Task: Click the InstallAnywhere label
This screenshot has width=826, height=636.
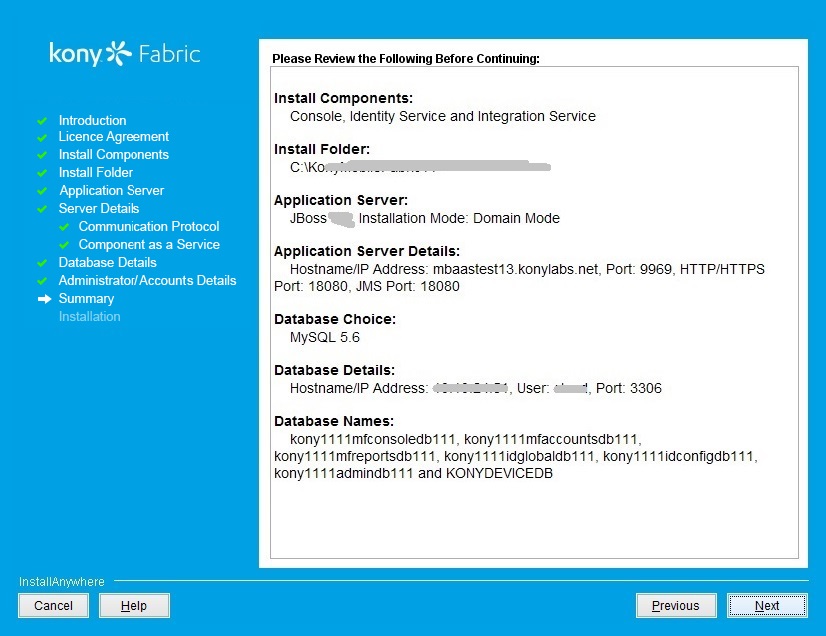Action: 62,582
